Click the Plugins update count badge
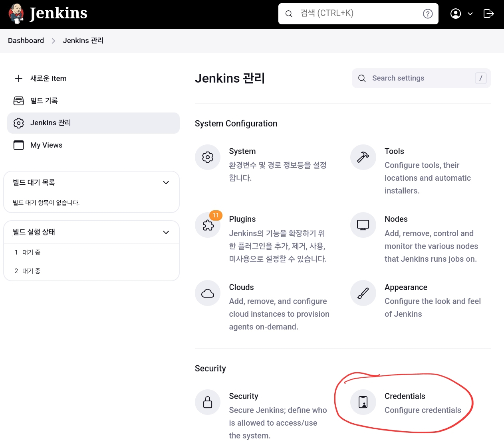 (x=216, y=215)
